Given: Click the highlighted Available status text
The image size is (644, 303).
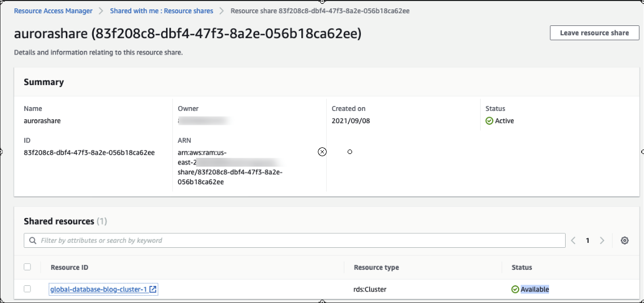Looking at the screenshot, I should (x=535, y=289).
